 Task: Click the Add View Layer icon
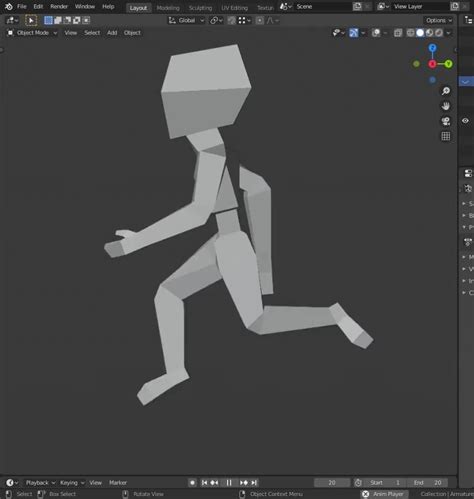(455, 6)
